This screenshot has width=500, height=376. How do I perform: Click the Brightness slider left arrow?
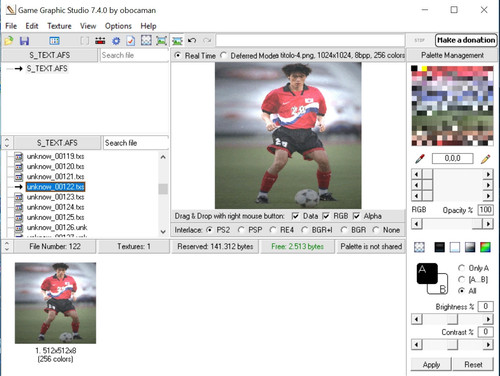(417, 319)
